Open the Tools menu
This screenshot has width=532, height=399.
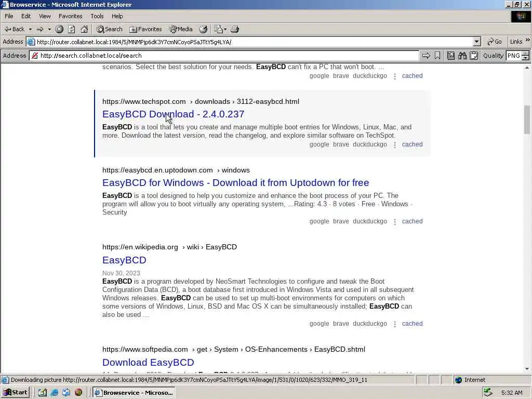(x=97, y=16)
